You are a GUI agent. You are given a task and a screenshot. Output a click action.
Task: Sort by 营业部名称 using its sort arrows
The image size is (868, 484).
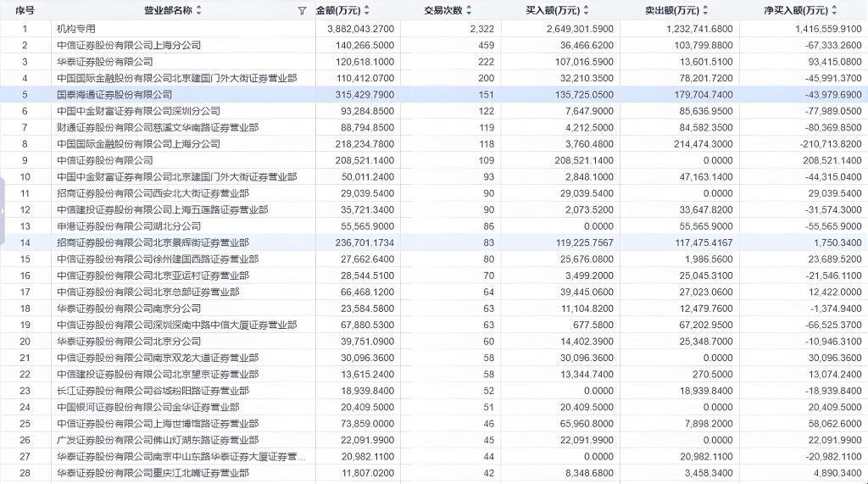[x=199, y=11]
